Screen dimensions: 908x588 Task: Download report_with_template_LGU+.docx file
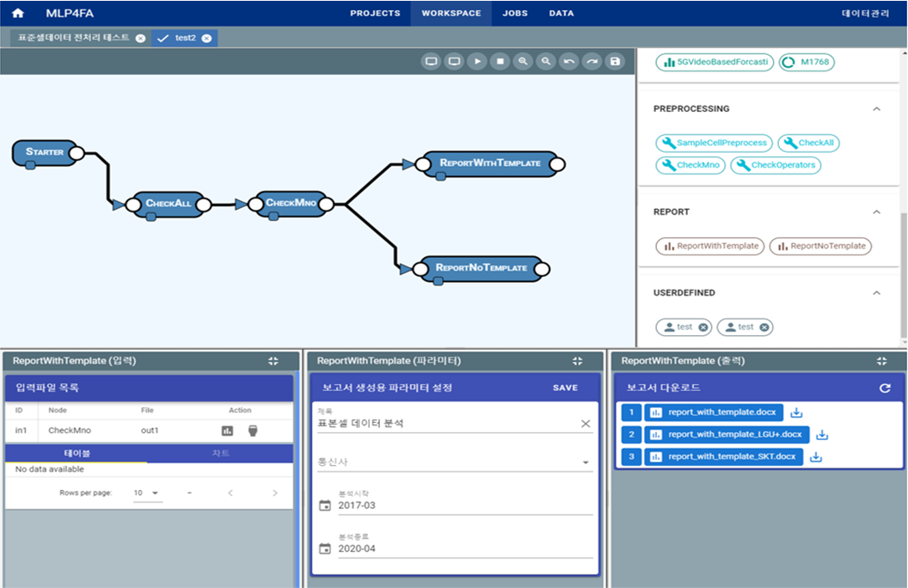coord(822,435)
